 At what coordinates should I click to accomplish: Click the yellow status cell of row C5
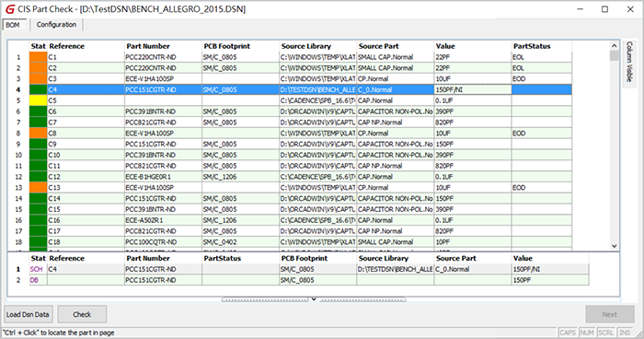(39, 100)
